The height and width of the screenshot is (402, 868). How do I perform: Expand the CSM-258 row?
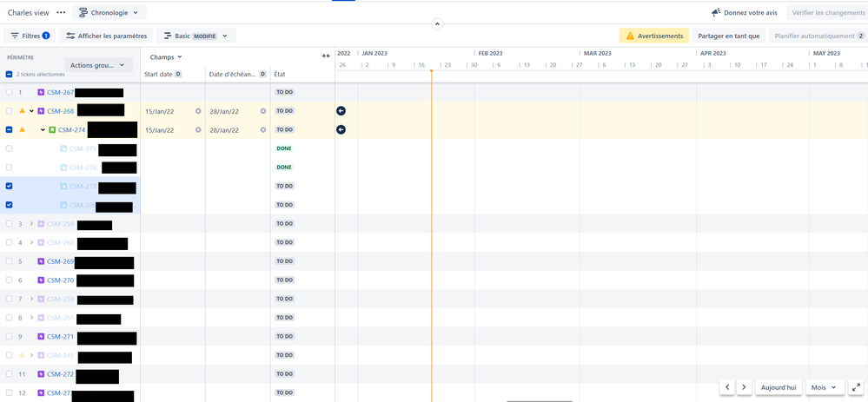(31, 300)
